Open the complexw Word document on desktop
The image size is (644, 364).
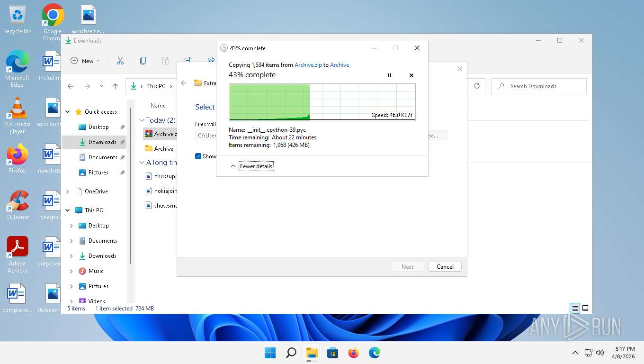[18, 299]
